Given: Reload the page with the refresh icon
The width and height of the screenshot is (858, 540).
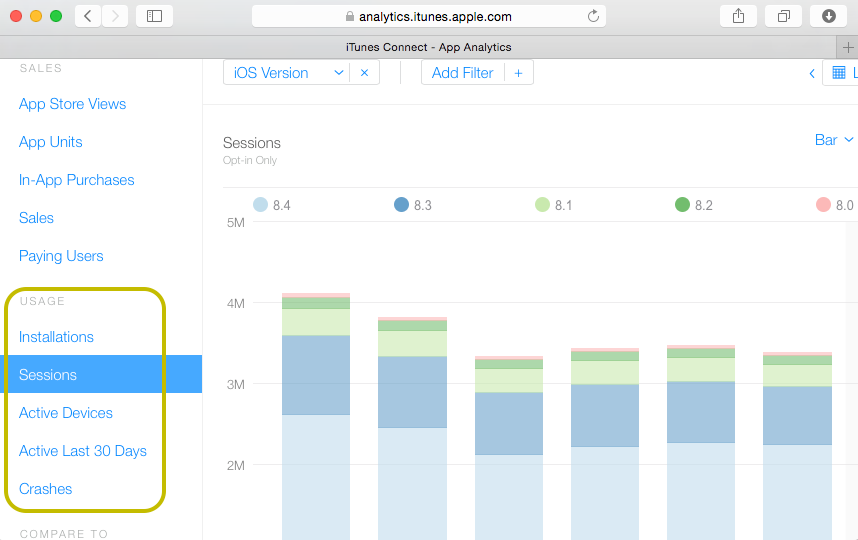Looking at the screenshot, I should (x=593, y=16).
